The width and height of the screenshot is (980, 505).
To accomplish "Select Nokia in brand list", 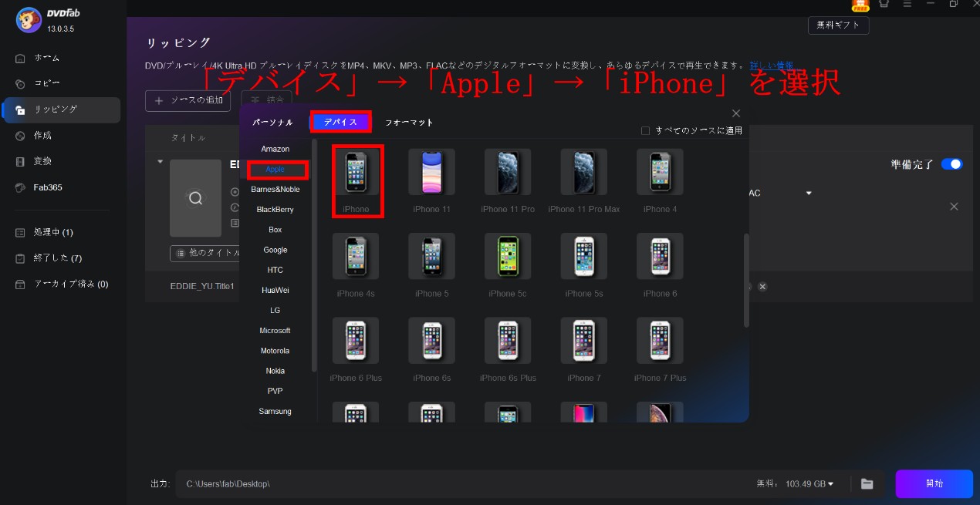I will point(275,371).
